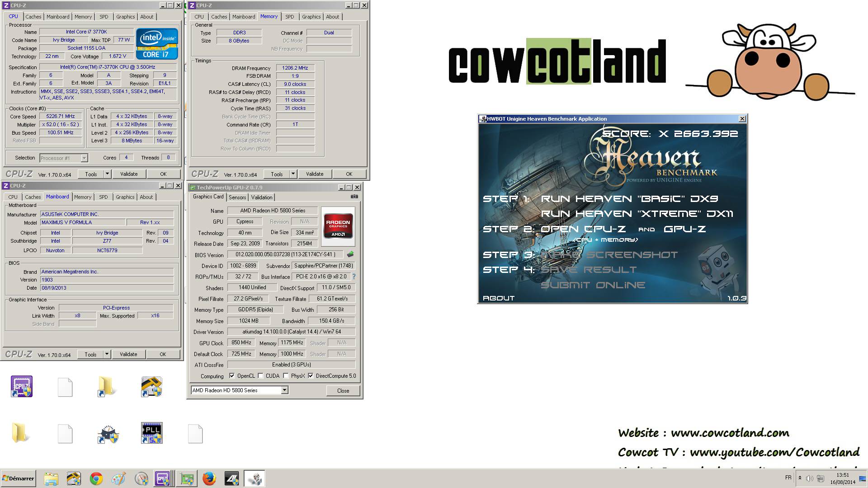Uncheck the DirectCompute 5.0 checkbox
Screen dimensions: 868x488
click(x=311, y=376)
